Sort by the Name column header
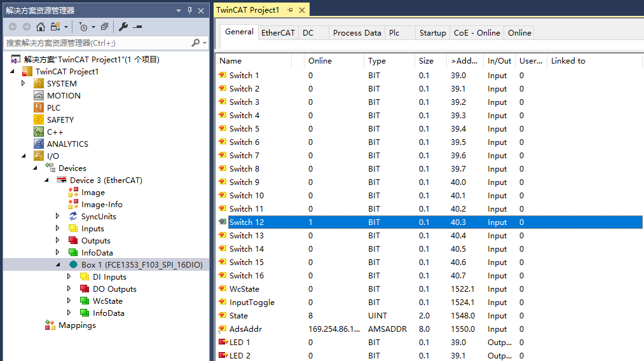This screenshot has width=644, height=361. [x=254, y=61]
